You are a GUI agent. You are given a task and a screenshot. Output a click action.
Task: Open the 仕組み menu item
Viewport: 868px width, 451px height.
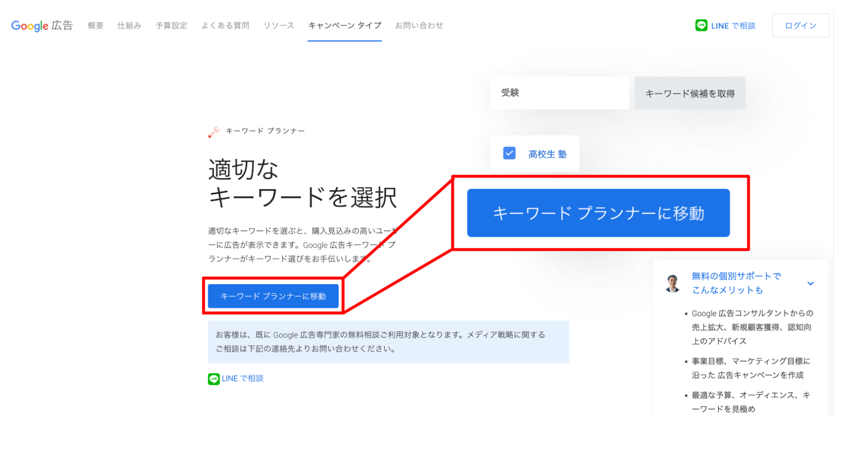pos(129,26)
